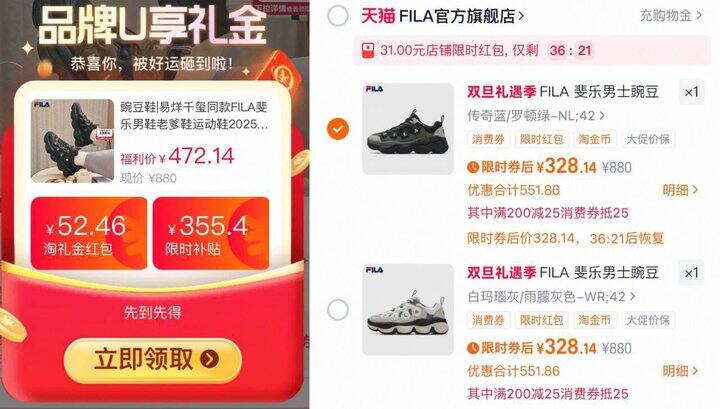
Task: Open variant selector 白玛瑙灰/雨滕灰色-WR;42
Action: pos(551,297)
